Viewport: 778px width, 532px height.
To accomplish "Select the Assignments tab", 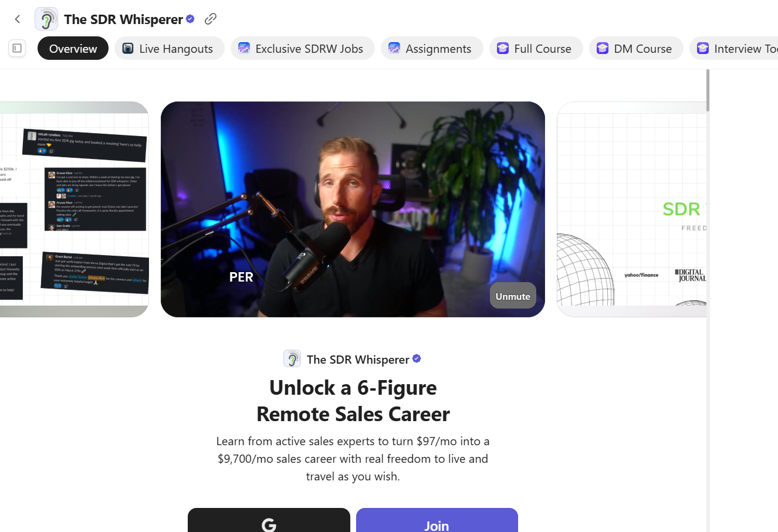I will [x=432, y=48].
